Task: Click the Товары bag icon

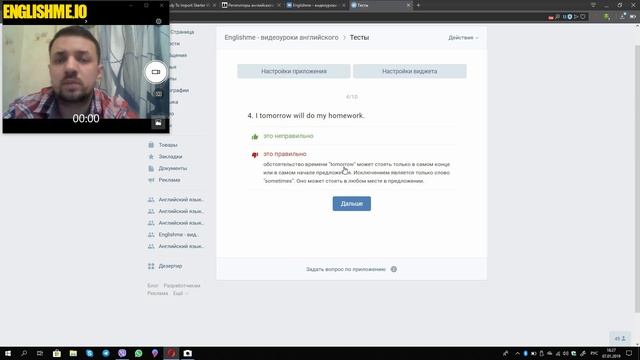Action: 151,145
